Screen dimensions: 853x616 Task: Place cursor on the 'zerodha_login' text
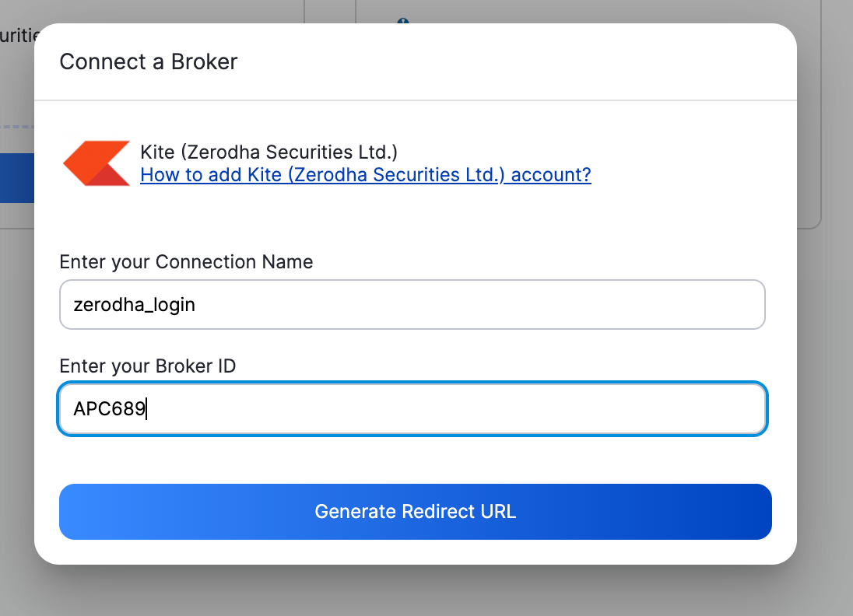pyautogui.click(x=134, y=305)
